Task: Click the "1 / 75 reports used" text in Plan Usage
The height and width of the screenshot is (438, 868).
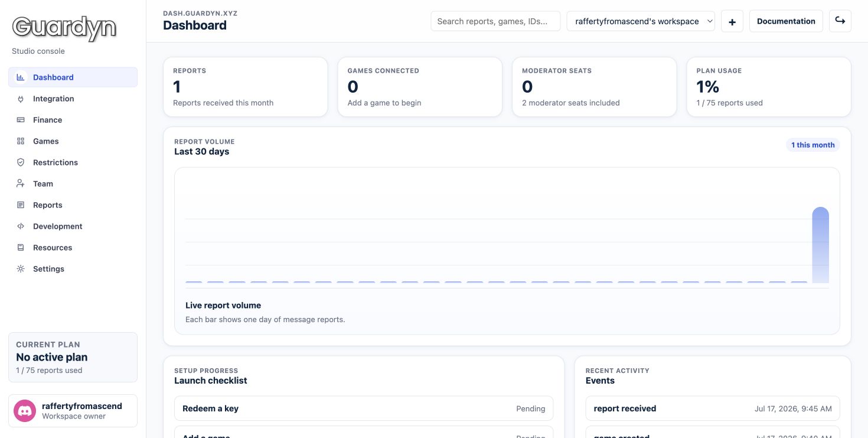Action: (x=729, y=103)
